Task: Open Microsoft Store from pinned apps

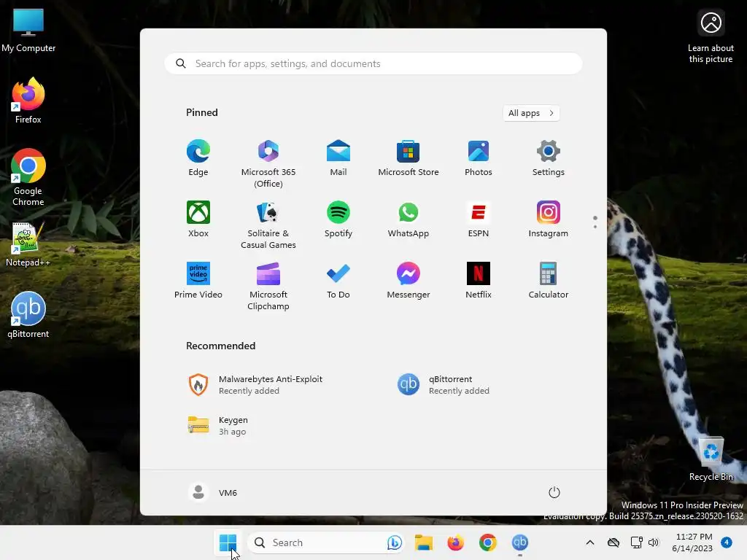Action: (409, 158)
